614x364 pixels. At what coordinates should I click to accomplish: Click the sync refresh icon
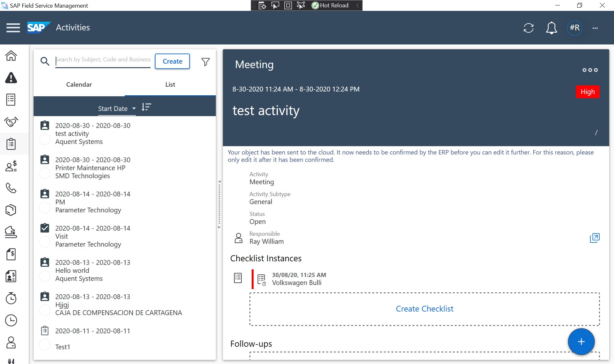click(x=528, y=28)
